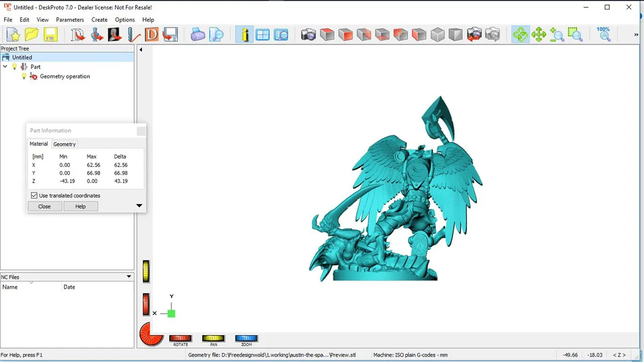644x362 pixels.
Task: Uncheck Use translated coordinates
Action: click(34, 196)
